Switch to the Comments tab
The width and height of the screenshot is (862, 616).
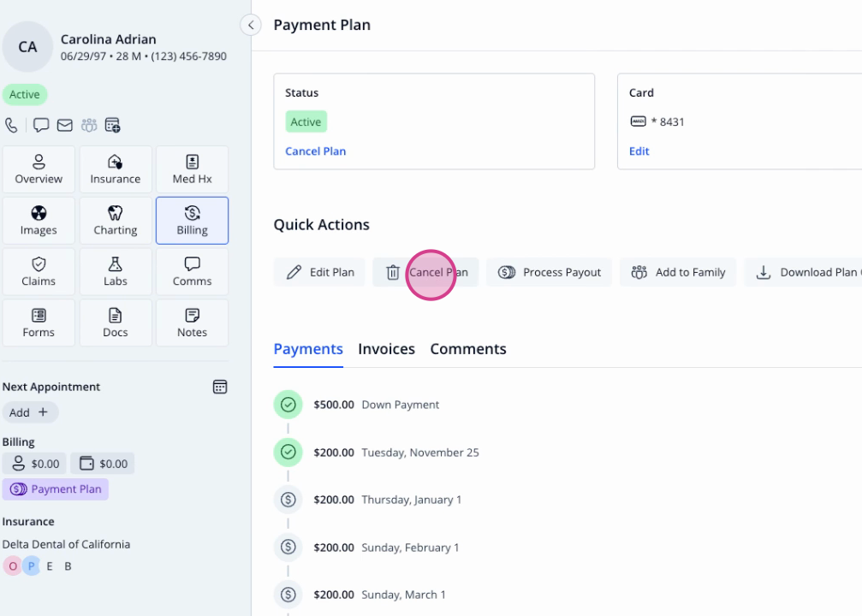point(468,349)
